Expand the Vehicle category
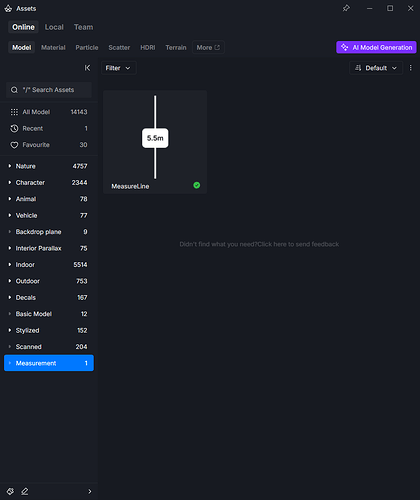Viewport: 420px width, 500px height. point(10,215)
